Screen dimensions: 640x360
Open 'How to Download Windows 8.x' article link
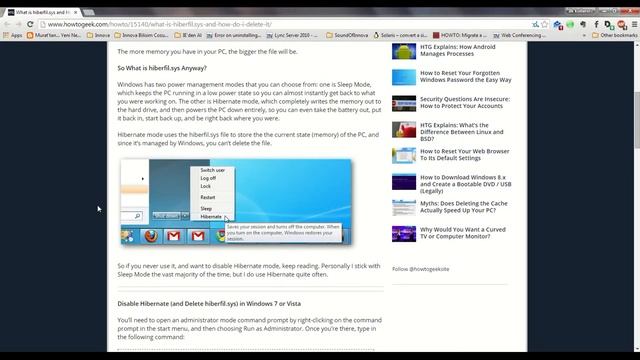tap(466, 184)
